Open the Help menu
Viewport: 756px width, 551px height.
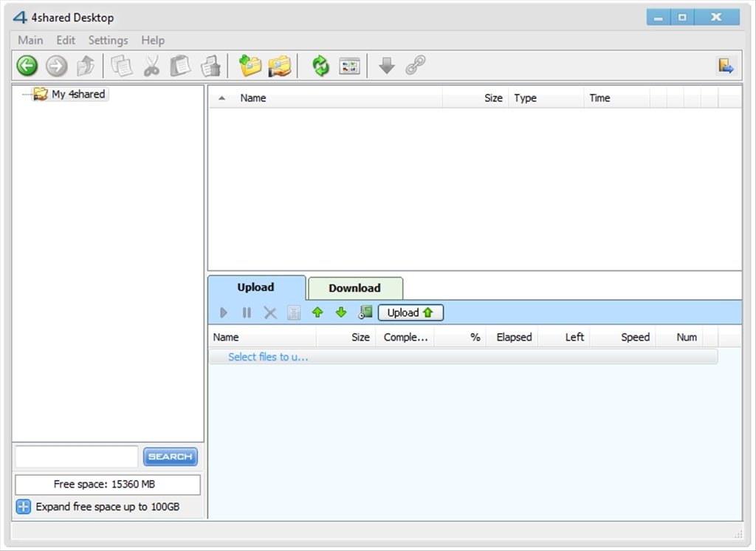click(153, 40)
